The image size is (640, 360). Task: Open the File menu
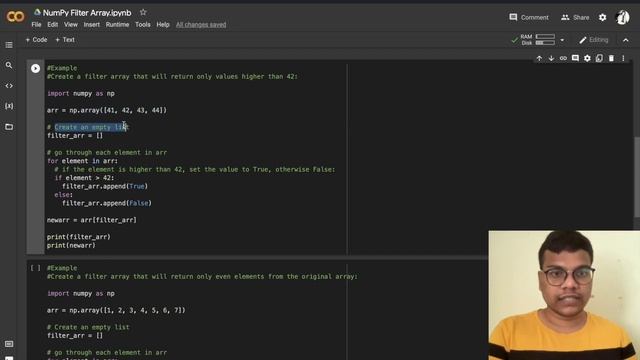[36, 24]
